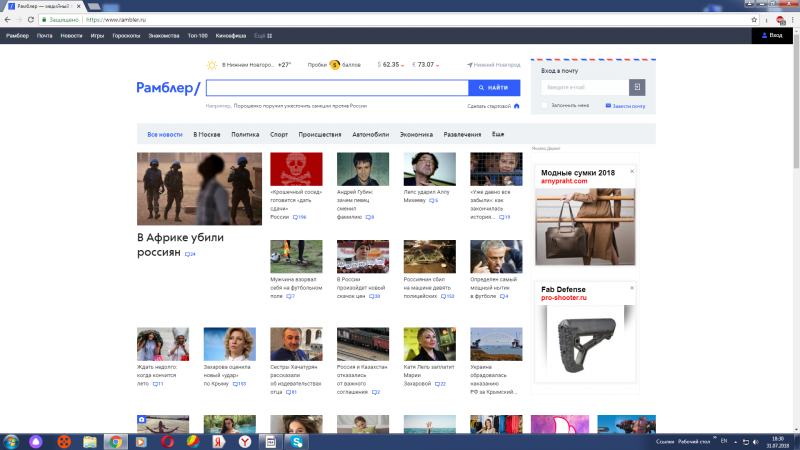Close the Модные сумки 2018 ad
Screen dimensions: 800x450
coord(632,171)
